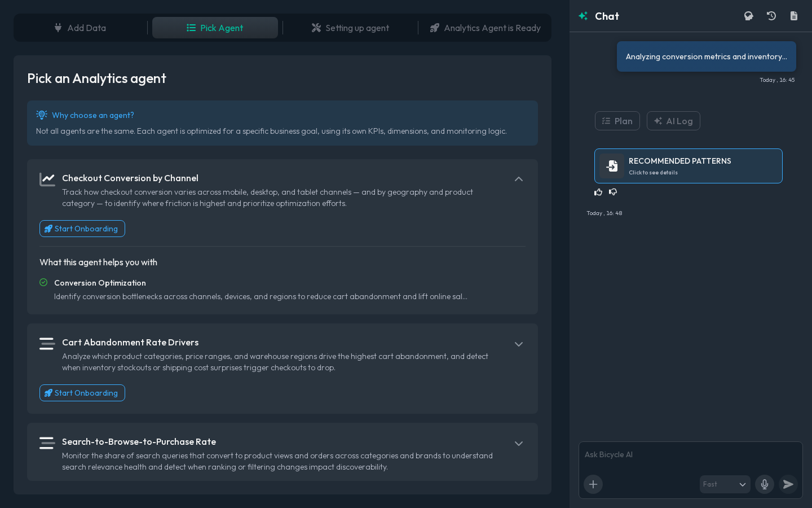Select the Pick Agent step tab
Screen dimensions: 812x508
point(215,28)
